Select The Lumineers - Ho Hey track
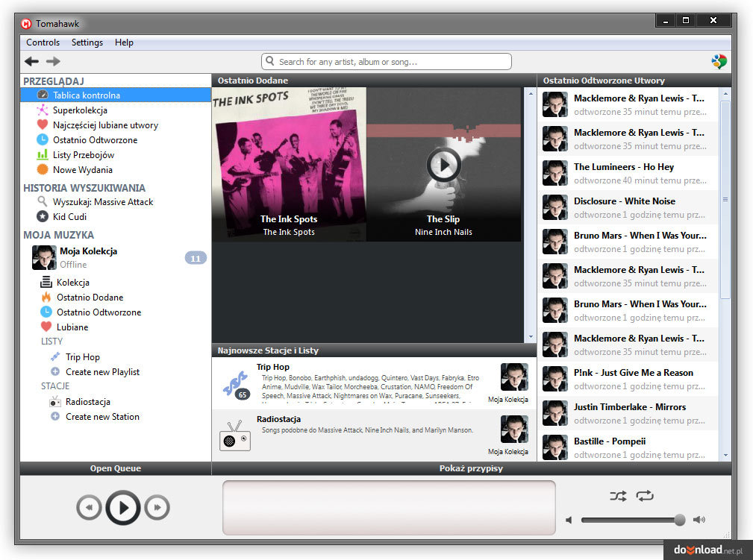The image size is (753, 560). [628, 173]
